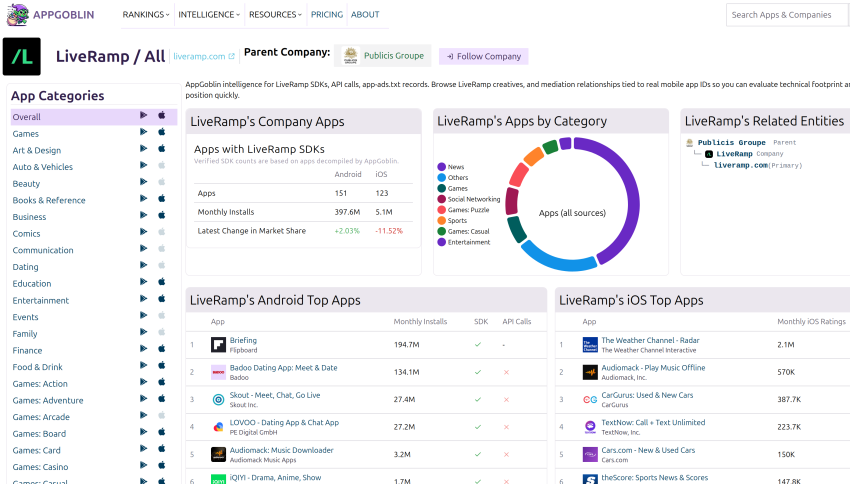The width and height of the screenshot is (850, 484).
Task: Click Google Play icon for Food & Drink
Action: pos(144,365)
